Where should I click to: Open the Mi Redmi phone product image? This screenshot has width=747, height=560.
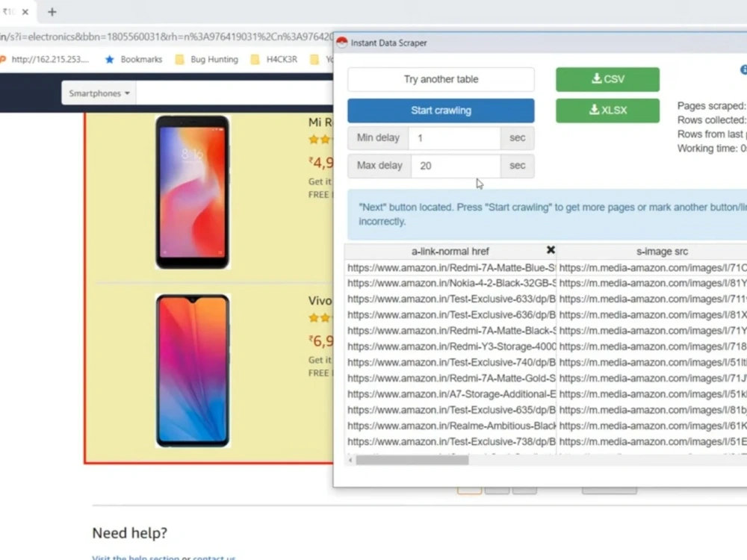point(193,192)
